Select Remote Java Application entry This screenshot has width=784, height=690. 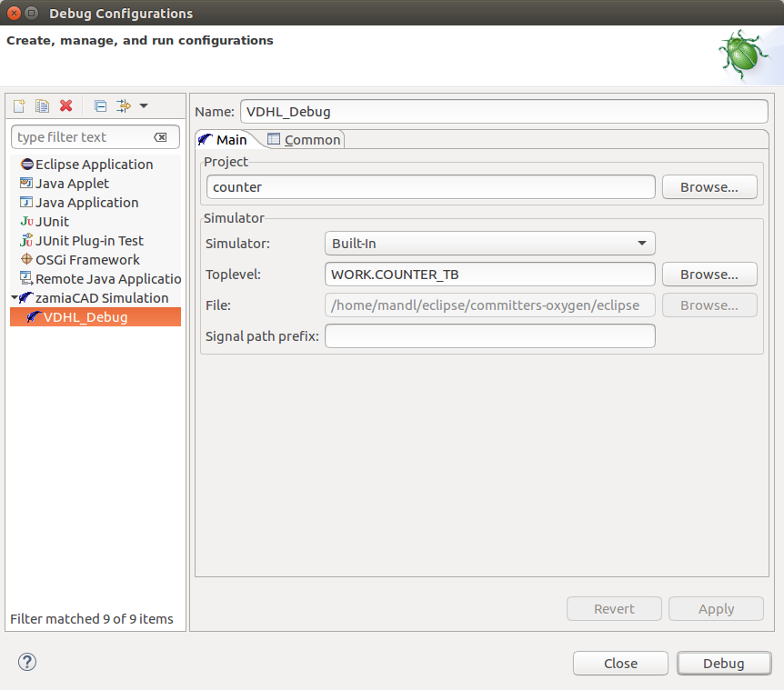pos(108,279)
